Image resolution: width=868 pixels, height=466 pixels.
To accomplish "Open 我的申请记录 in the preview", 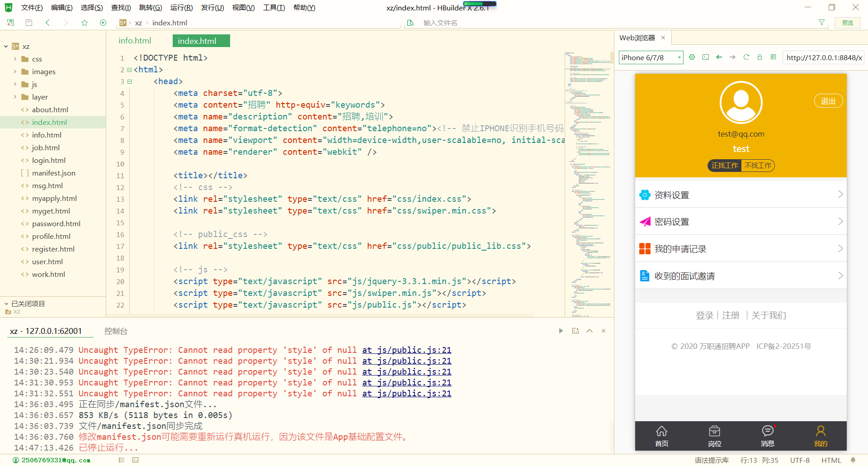I will tap(741, 248).
